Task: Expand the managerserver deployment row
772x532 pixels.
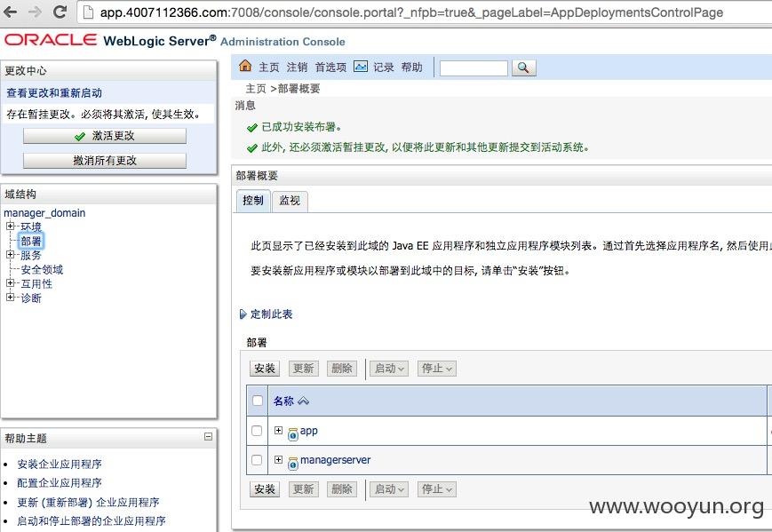Action: [x=278, y=460]
